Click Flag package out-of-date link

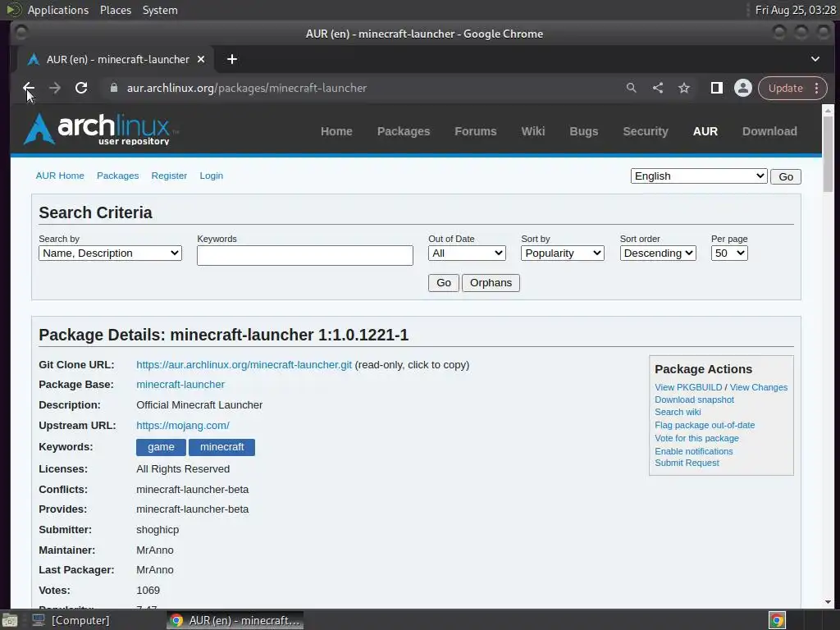(x=705, y=425)
